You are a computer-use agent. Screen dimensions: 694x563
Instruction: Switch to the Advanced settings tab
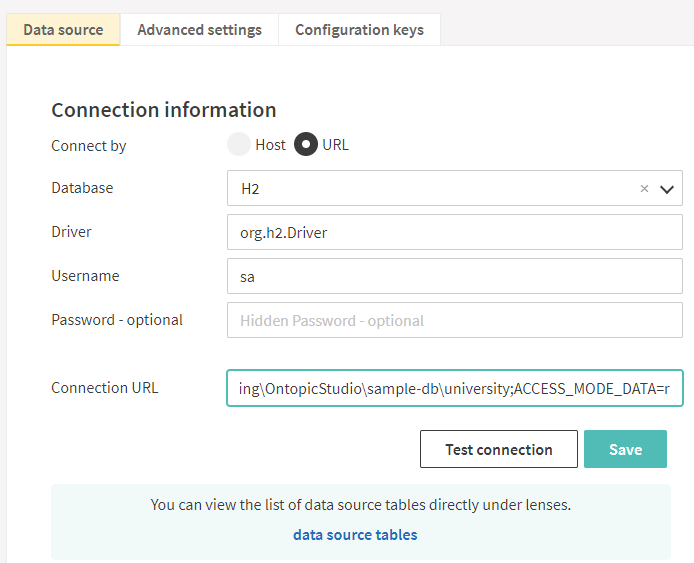(x=199, y=29)
